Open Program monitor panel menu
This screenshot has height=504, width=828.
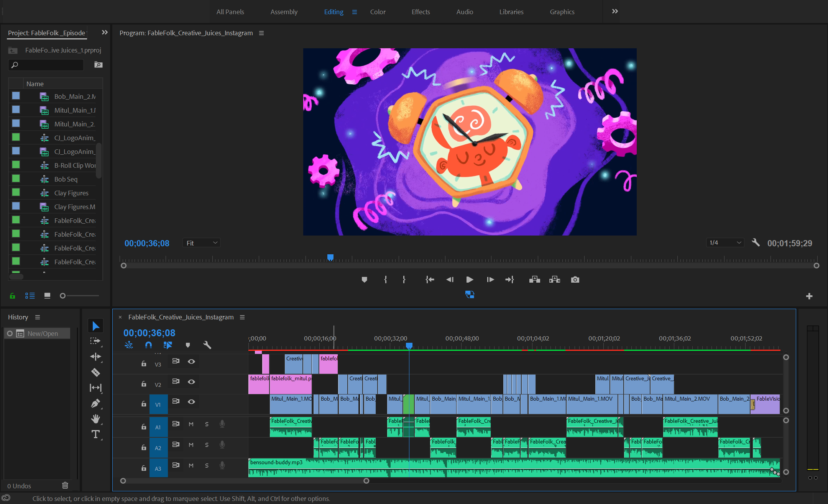click(x=261, y=33)
